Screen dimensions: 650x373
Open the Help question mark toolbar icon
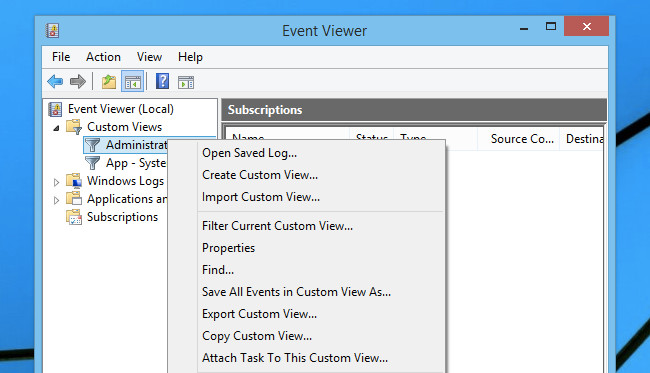pyautogui.click(x=162, y=81)
